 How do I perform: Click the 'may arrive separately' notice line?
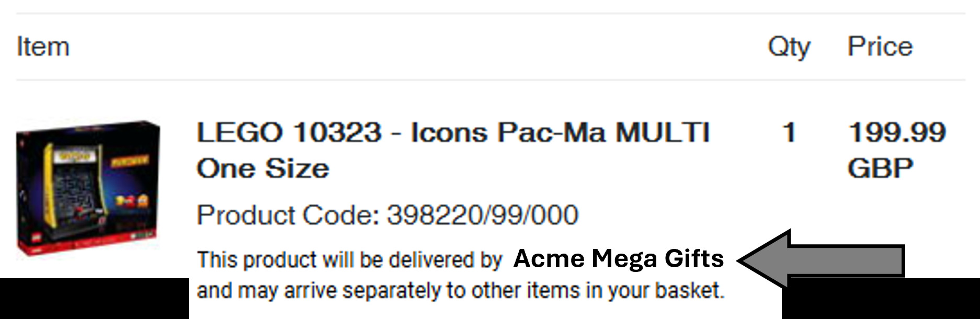[x=460, y=290]
